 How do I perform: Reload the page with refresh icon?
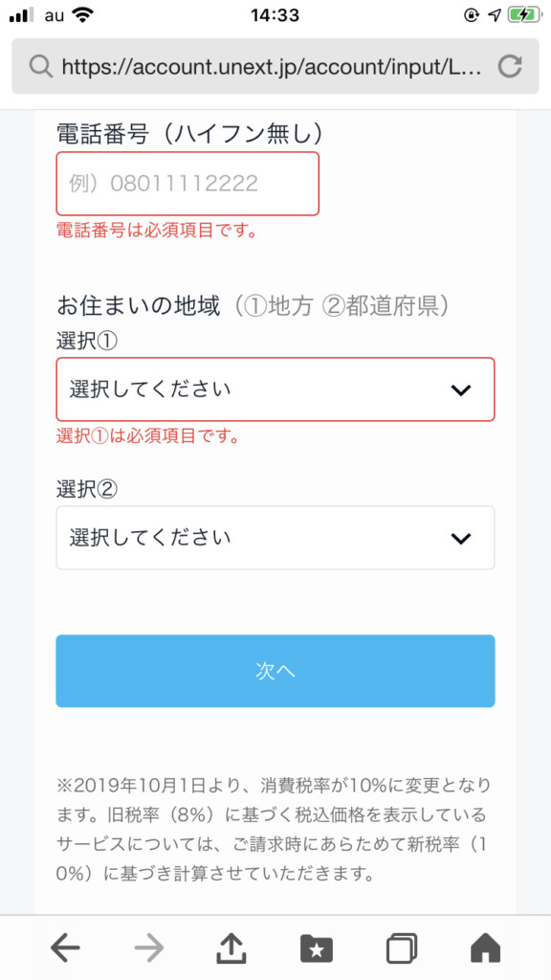(x=510, y=66)
